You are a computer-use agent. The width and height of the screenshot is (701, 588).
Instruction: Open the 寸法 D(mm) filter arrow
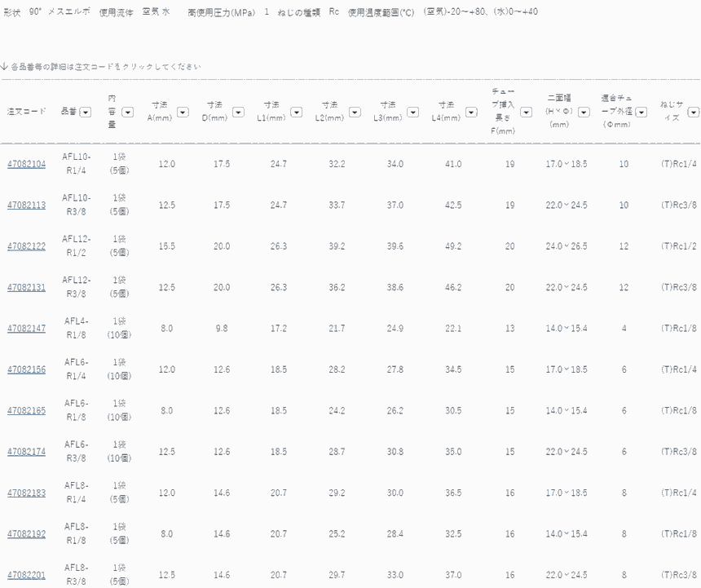pyautogui.click(x=238, y=112)
